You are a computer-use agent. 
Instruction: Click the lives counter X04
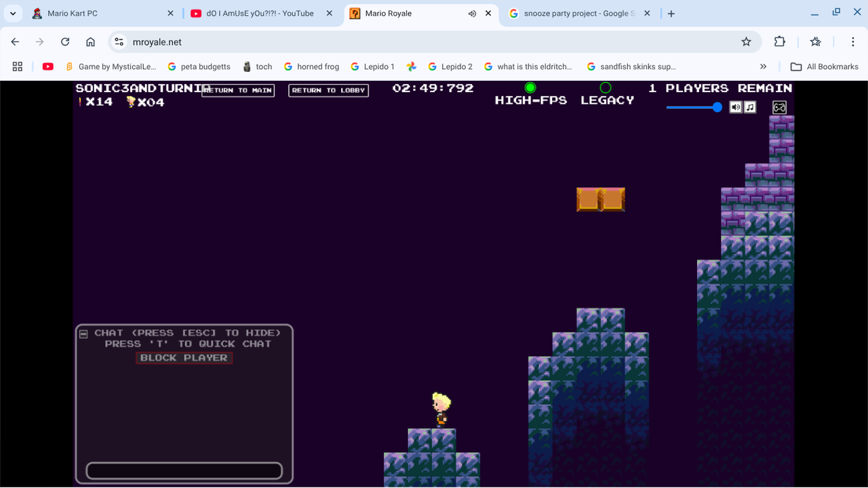click(x=145, y=102)
